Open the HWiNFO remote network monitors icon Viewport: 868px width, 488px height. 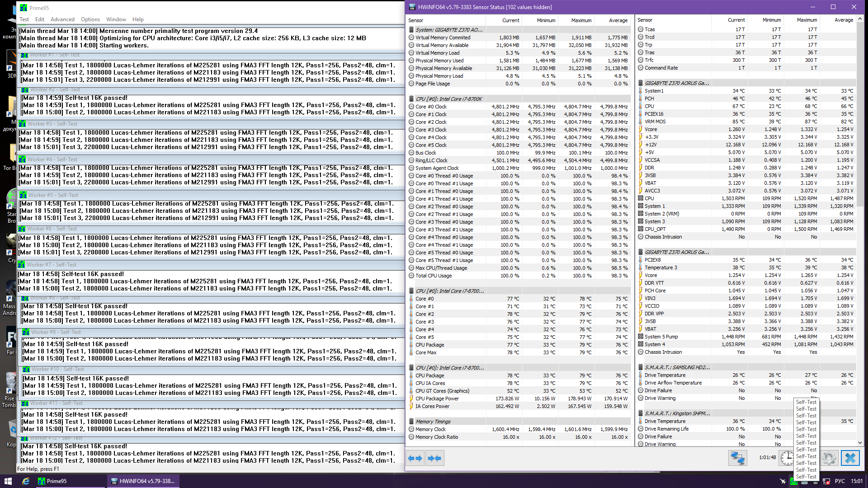coord(737,458)
